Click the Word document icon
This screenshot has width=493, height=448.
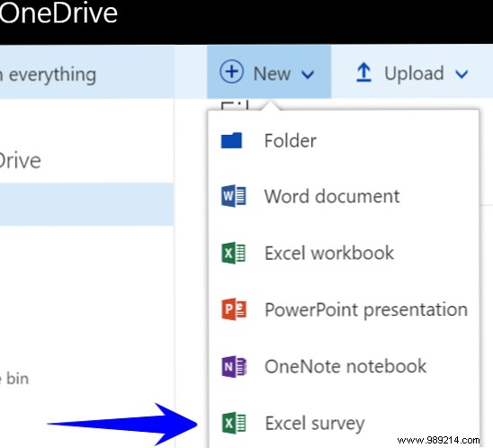tap(234, 196)
